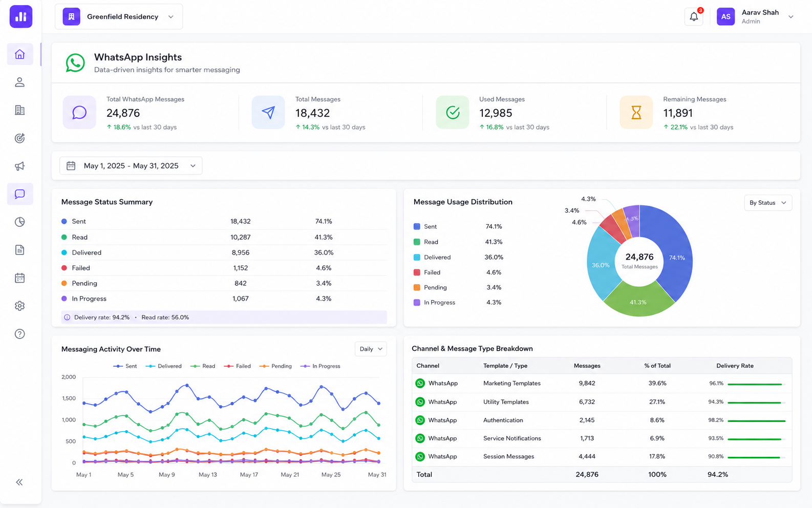Collapse the sidebar with double chevron

pos(19,482)
